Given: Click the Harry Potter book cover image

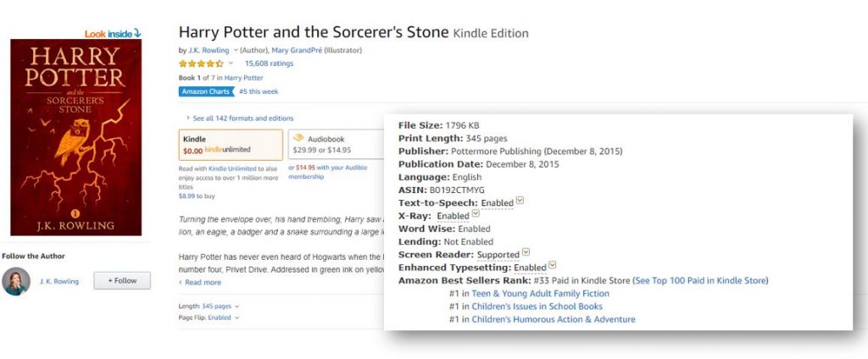Looking at the screenshot, I should (x=75, y=137).
